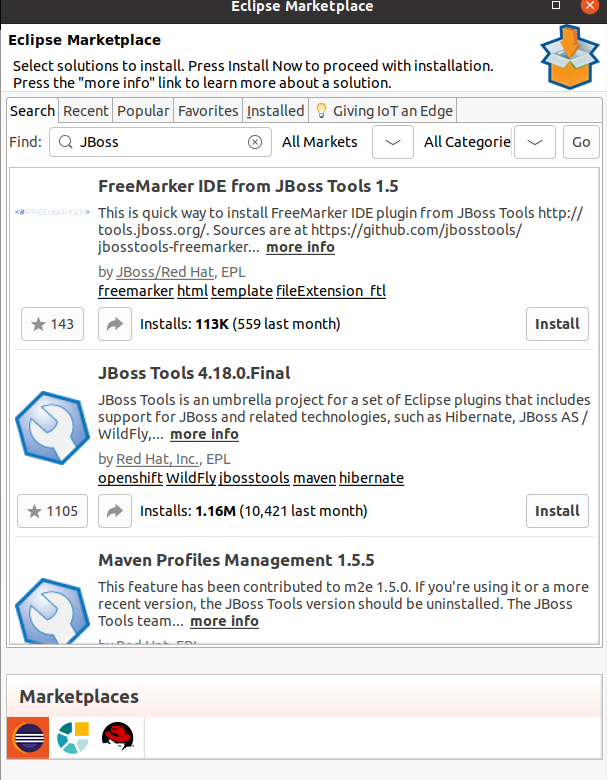Open the Installed tab
Image resolution: width=607 pixels, height=780 pixels.
275,111
